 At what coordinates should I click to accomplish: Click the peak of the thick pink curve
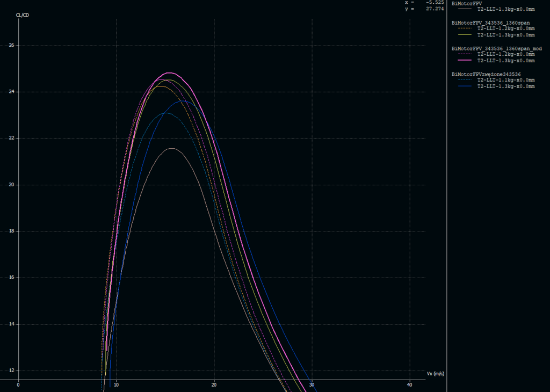point(169,72)
